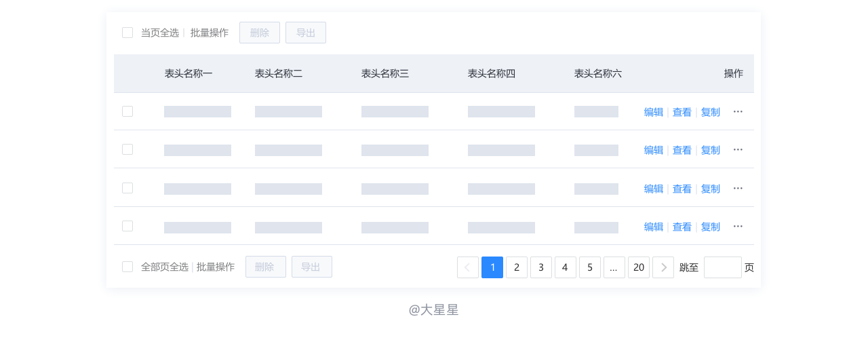This screenshot has width=868, height=340.
Task: Go to previous page with left arrow
Action: coord(468,267)
